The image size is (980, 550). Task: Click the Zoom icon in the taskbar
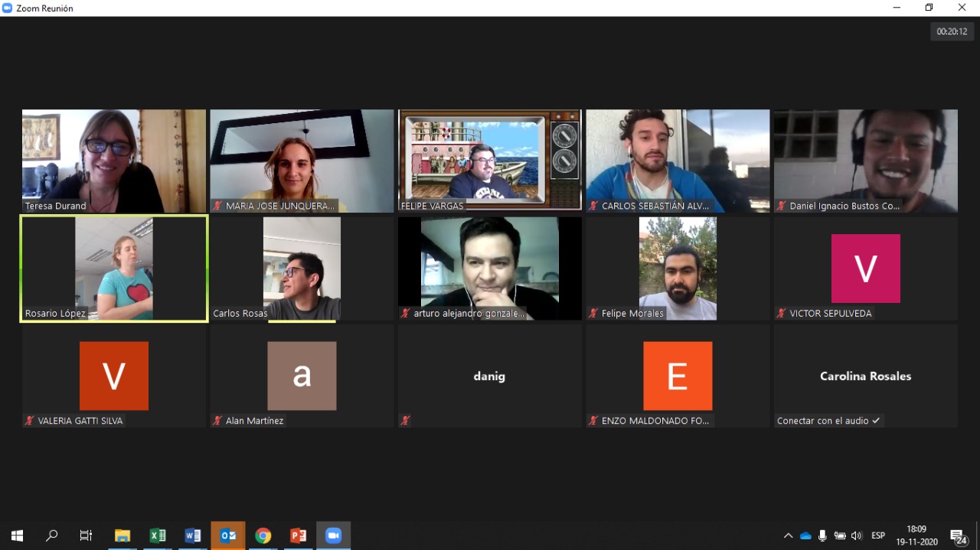click(x=333, y=535)
